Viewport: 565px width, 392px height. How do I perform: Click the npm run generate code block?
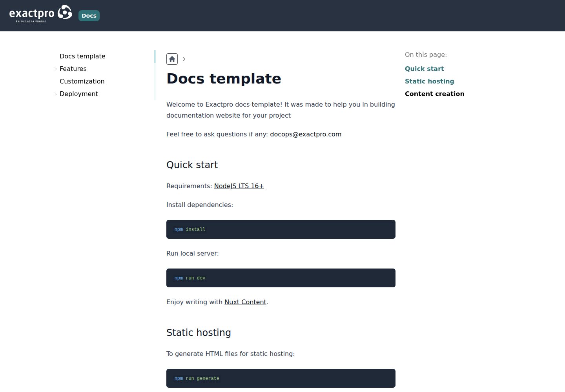pos(281,378)
